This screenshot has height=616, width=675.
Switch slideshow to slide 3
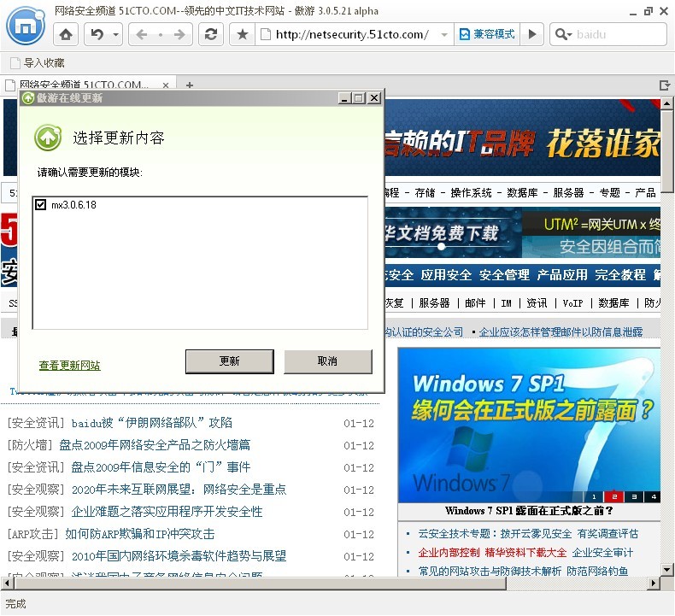[x=634, y=496]
